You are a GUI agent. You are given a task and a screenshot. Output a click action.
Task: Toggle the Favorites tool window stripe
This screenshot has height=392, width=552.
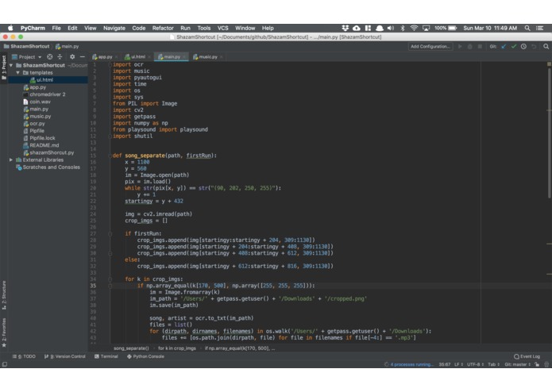coord(4,332)
